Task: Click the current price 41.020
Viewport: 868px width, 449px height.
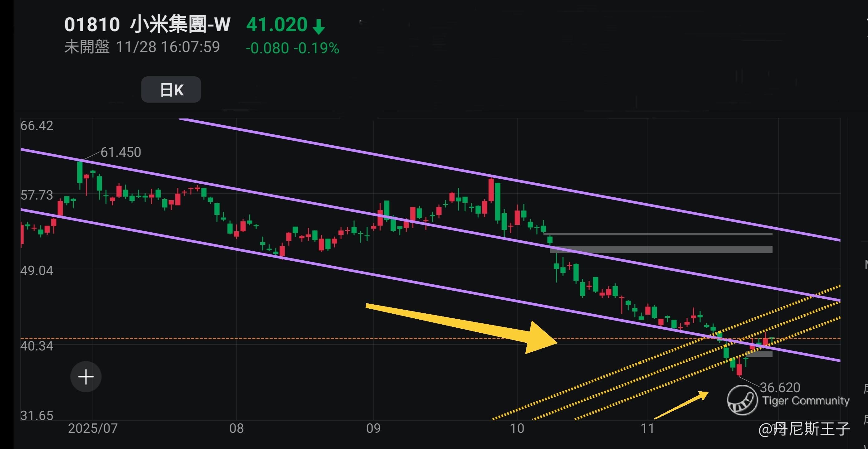Action: click(x=277, y=25)
